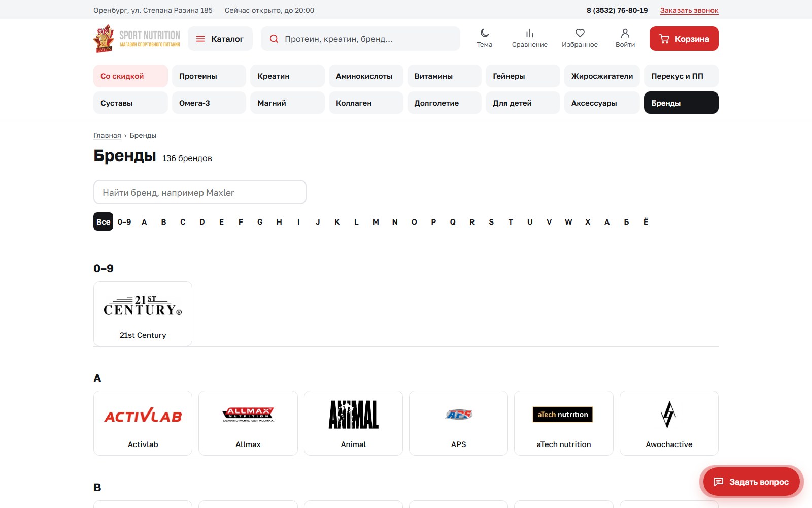812x508 pixels.
Task: Open the Animal brand card
Action: tap(353, 423)
